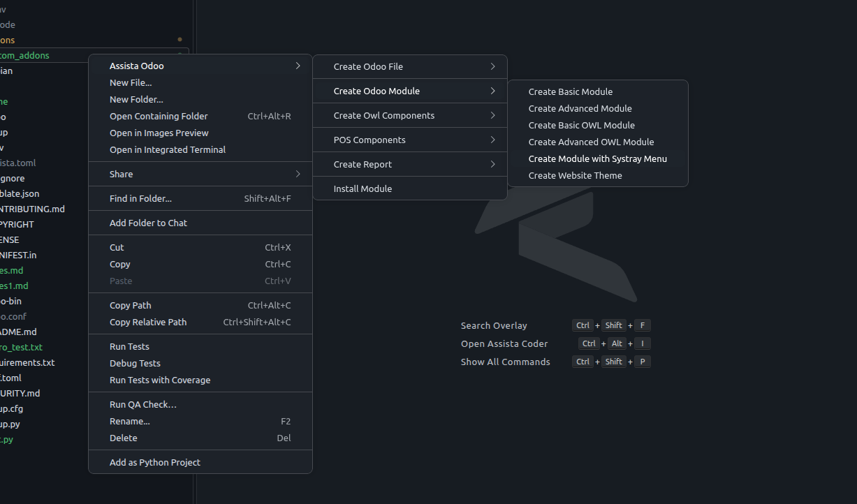Open Create Report submenu
857x504 pixels.
[409, 164]
